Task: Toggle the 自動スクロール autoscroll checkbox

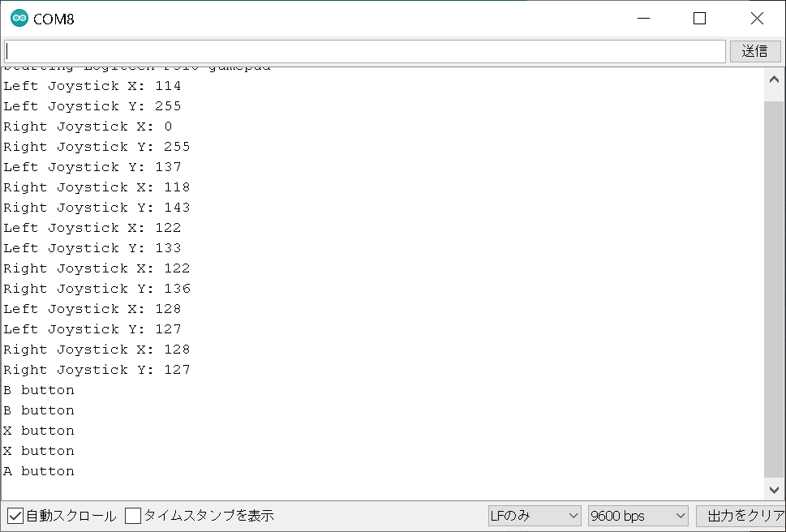Action: (x=15, y=516)
